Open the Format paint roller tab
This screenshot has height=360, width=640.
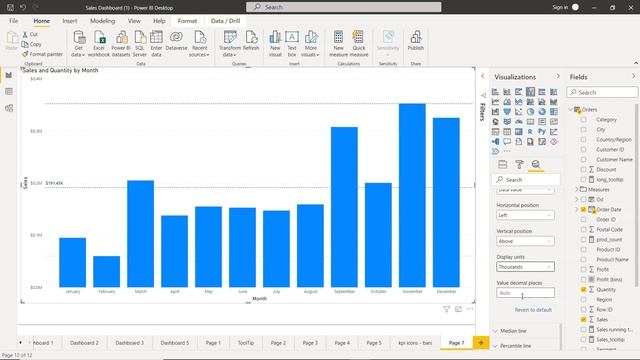[x=519, y=164]
